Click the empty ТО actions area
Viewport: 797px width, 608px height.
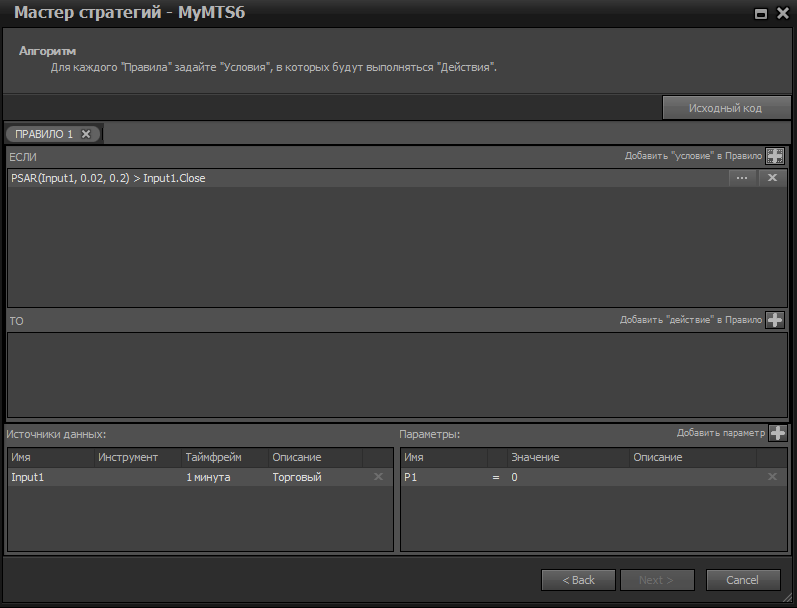(x=397, y=374)
